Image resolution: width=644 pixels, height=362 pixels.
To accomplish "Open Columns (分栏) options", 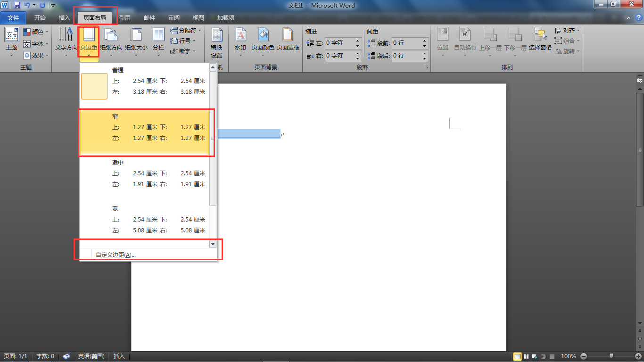I will click(x=158, y=42).
